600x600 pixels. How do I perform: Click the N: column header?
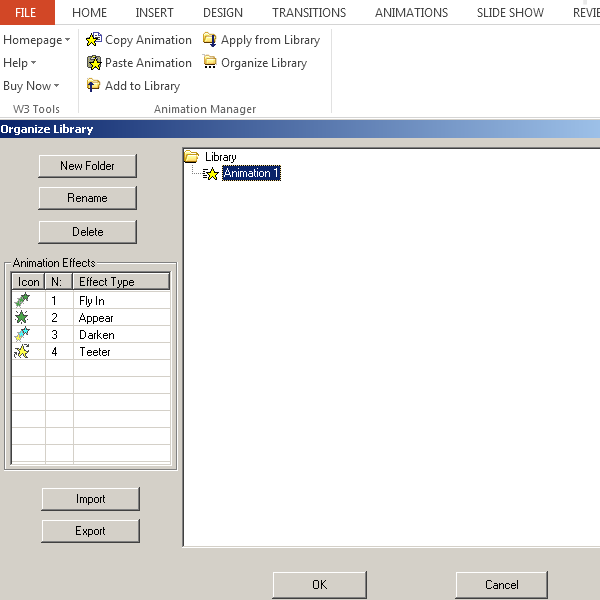59,282
